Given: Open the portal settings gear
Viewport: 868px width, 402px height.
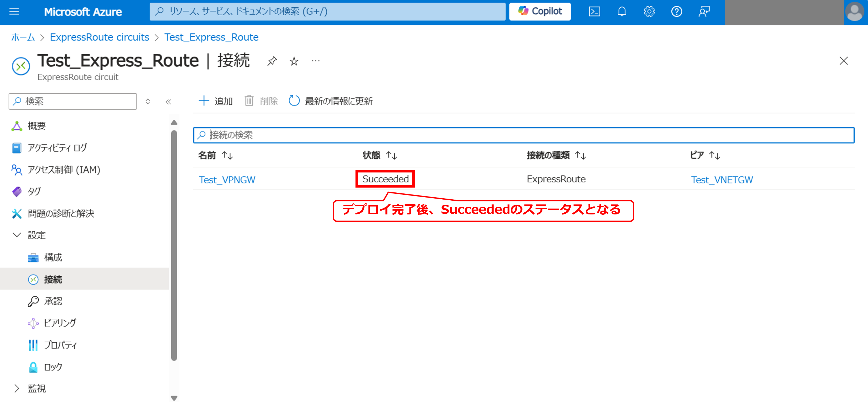Looking at the screenshot, I should coord(649,12).
